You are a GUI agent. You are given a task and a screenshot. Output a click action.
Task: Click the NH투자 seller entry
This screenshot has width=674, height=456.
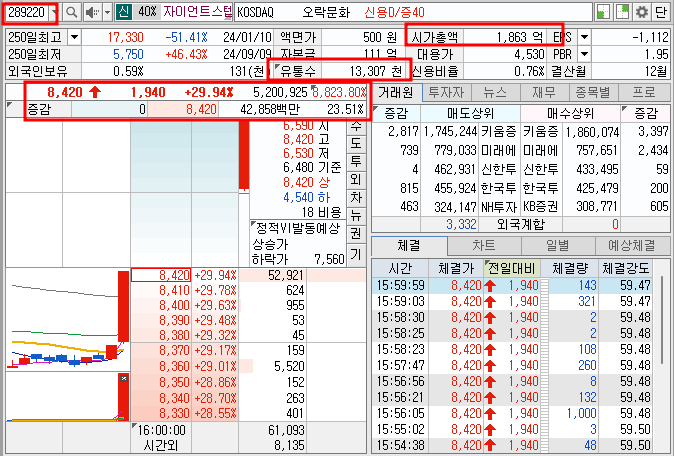point(498,207)
